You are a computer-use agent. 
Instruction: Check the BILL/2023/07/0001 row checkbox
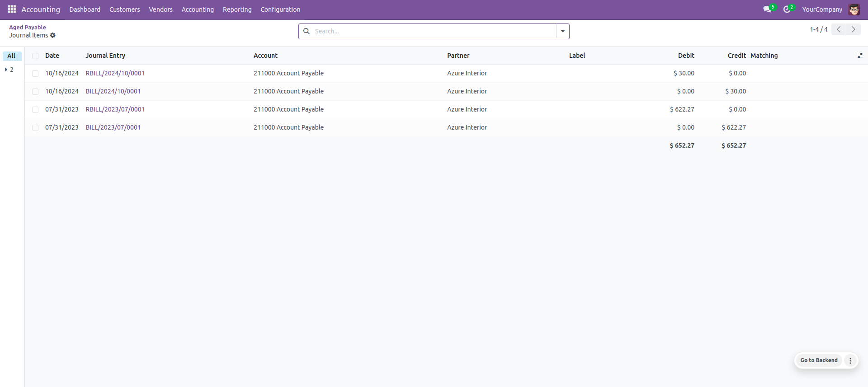(x=35, y=128)
